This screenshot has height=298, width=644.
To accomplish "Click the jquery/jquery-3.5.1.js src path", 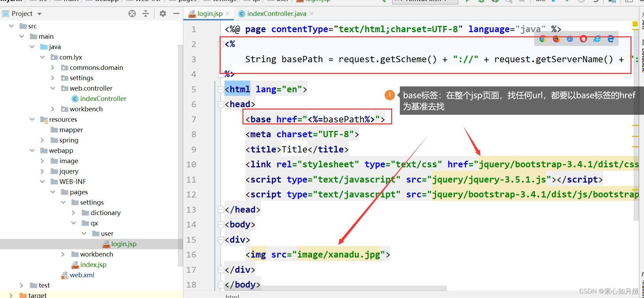I will point(489,179).
